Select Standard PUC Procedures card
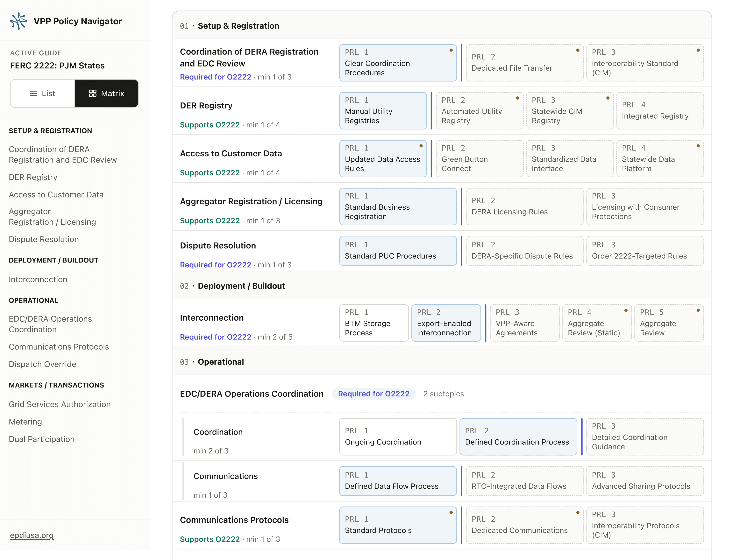Image resolution: width=747 pixels, height=560 pixels. (398, 251)
